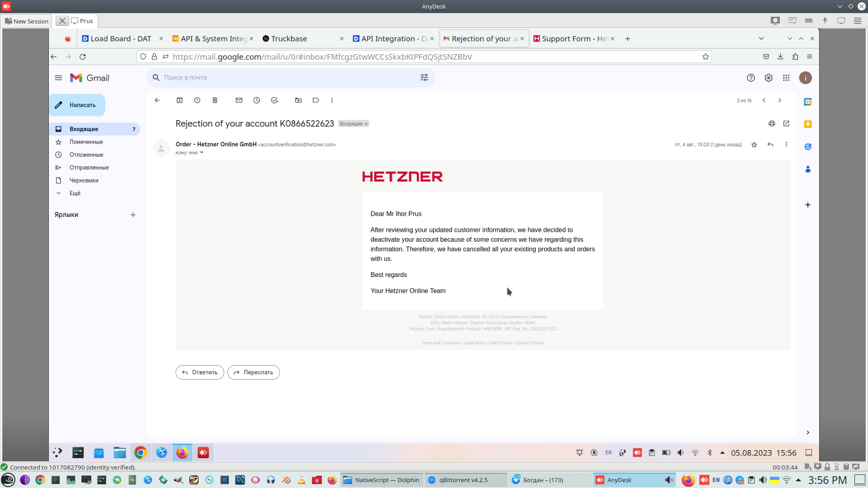Toggle Gmail main menu hamburger
The height and width of the screenshot is (488, 868).
click(58, 78)
